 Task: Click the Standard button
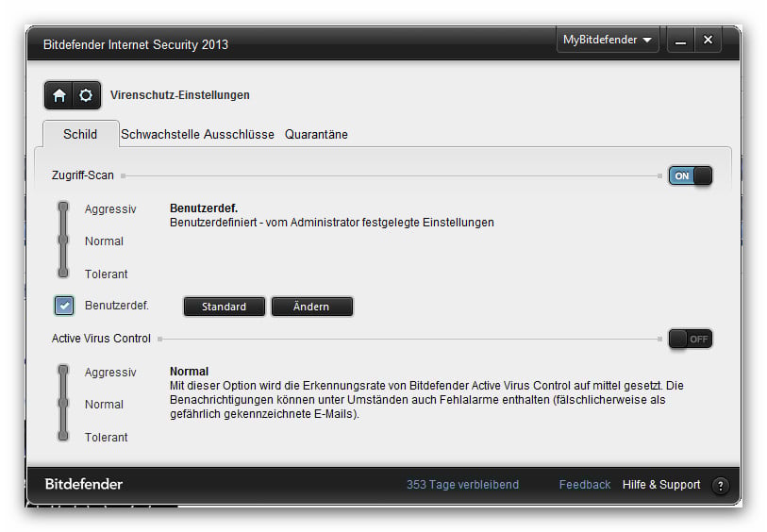pos(224,307)
